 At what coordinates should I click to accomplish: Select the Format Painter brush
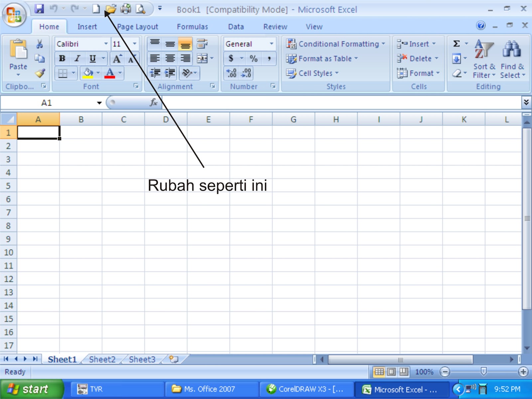click(40, 73)
